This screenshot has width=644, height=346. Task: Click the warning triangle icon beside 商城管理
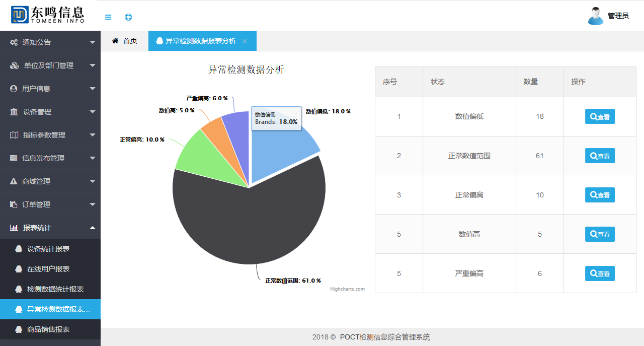coord(14,181)
